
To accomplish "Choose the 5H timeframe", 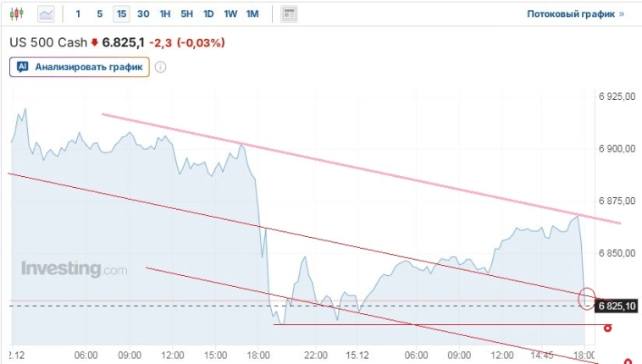I will (186, 14).
